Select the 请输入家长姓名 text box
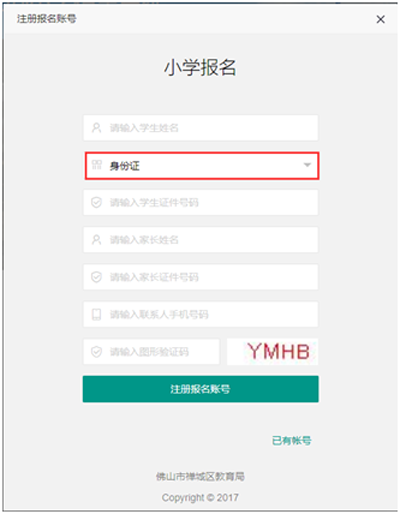This screenshot has height=514, width=400. (x=201, y=240)
